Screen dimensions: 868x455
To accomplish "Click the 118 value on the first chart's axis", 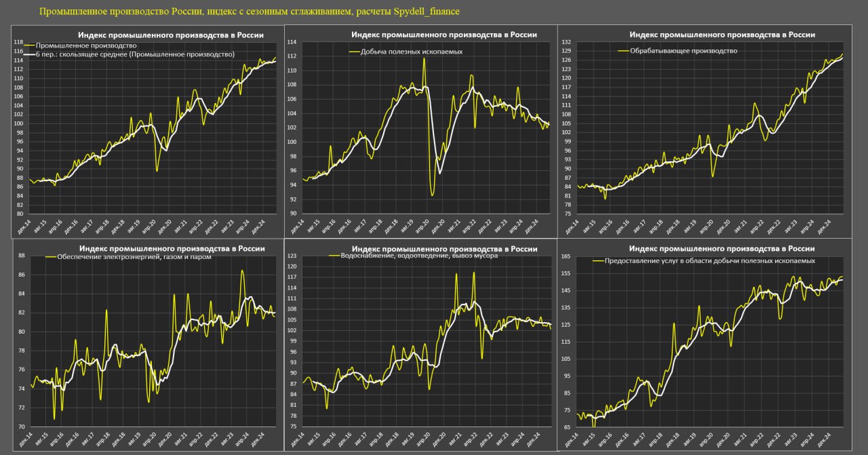I will tap(18, 42).
